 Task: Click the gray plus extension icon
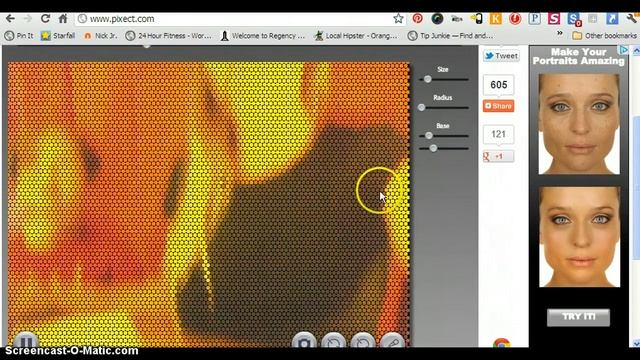click(593, 18)
